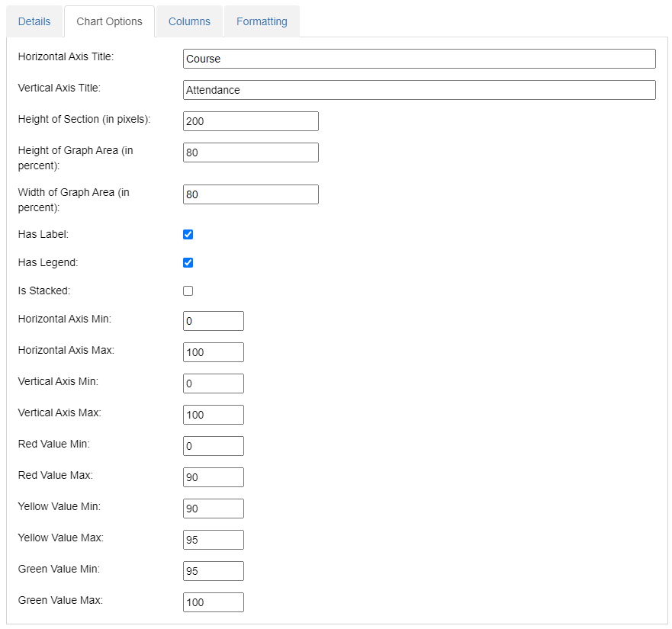Screen dimensions: 672x629
Task: Open the Formatting tab
Action: tap(262, 21)
